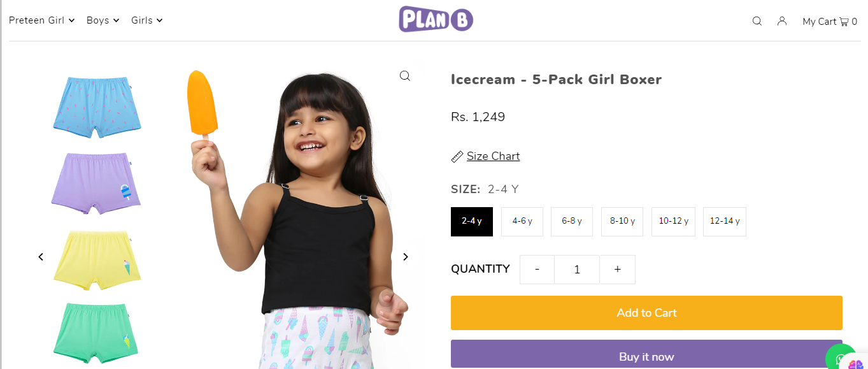Zoom product image with magnifier icon
The width and height of the screenshot is (868, 369).
(405, 76)
